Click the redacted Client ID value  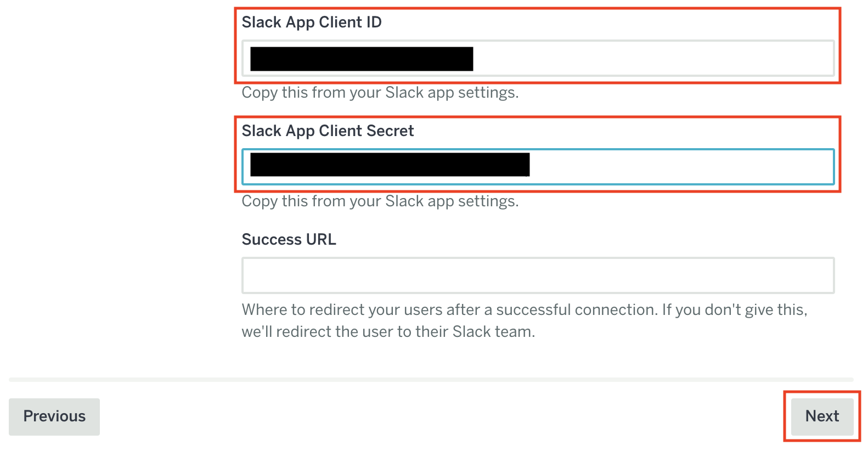(x=362, y=59)
